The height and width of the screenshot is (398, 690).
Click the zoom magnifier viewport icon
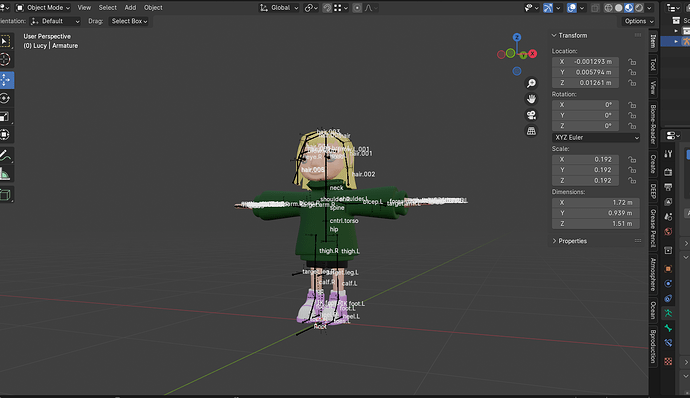(x=532, y=83)
